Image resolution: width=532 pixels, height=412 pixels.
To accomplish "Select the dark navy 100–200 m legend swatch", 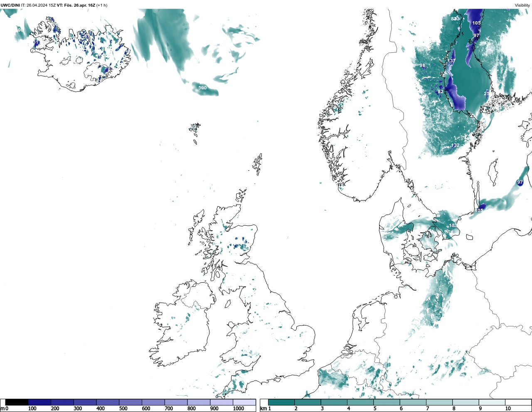I will coord(39,402).
